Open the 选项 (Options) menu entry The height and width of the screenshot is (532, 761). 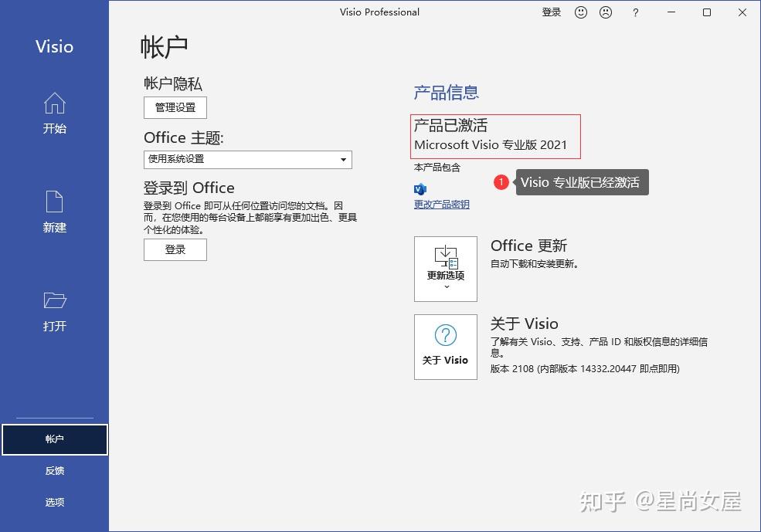(54, 501)
